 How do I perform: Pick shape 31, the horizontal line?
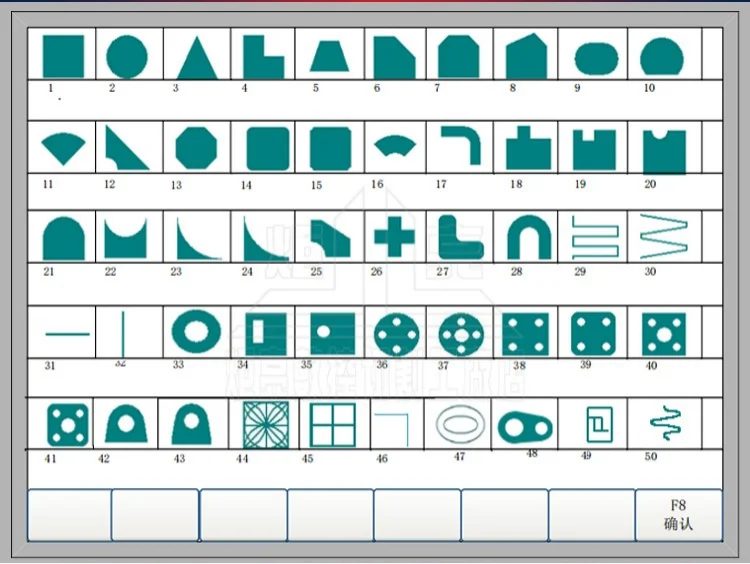(67, 334)
